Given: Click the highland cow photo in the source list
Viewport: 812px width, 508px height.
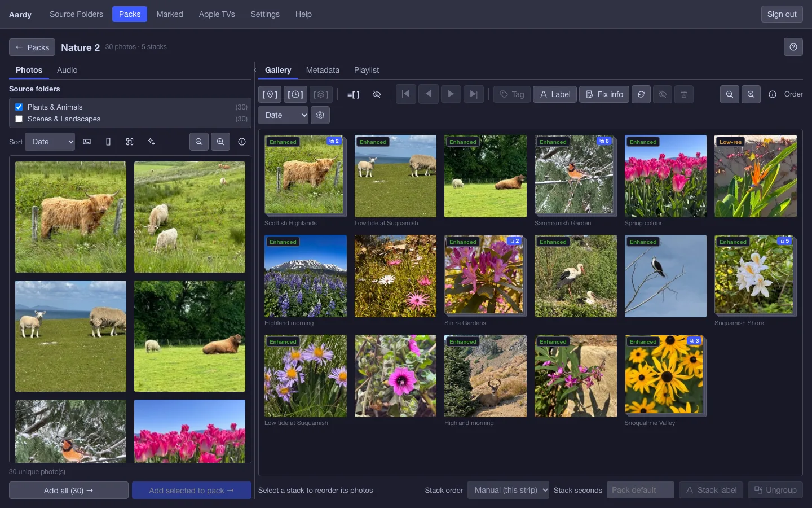Looking at the screenshot, I should (x=70, y=217).
